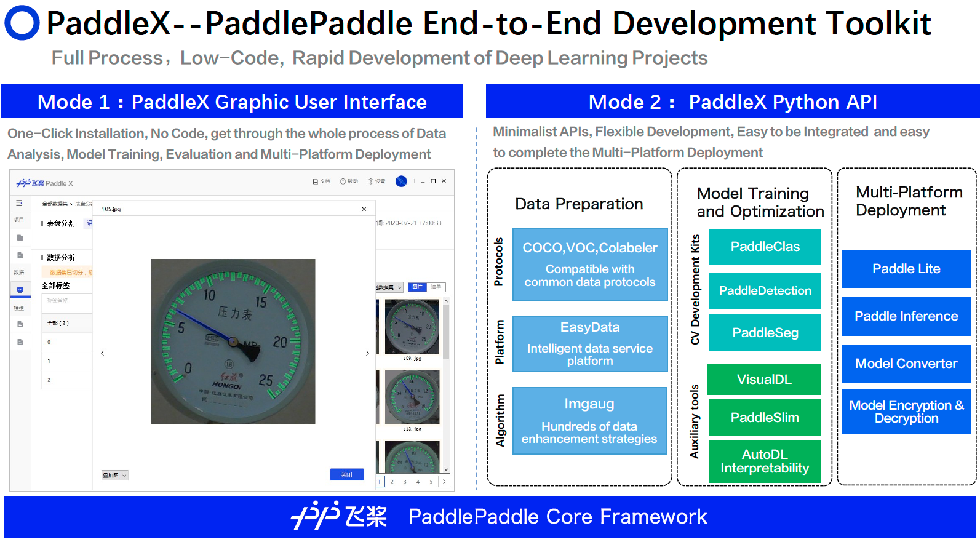Open 帮助 help in the top bar
Viewport: 980px width, 542px height.
[349, 181]
